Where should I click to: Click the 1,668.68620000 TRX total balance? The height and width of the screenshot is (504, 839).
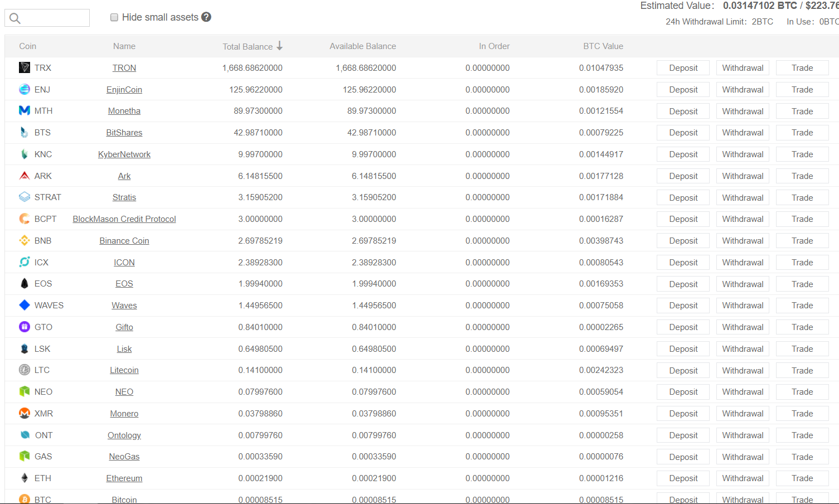pos(253,68)
